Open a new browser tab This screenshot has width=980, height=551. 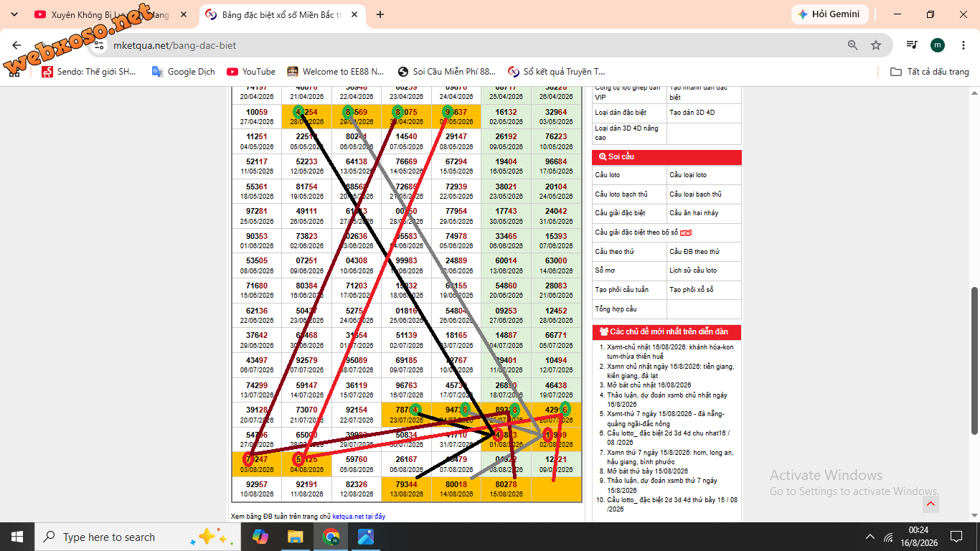[380, 14]
